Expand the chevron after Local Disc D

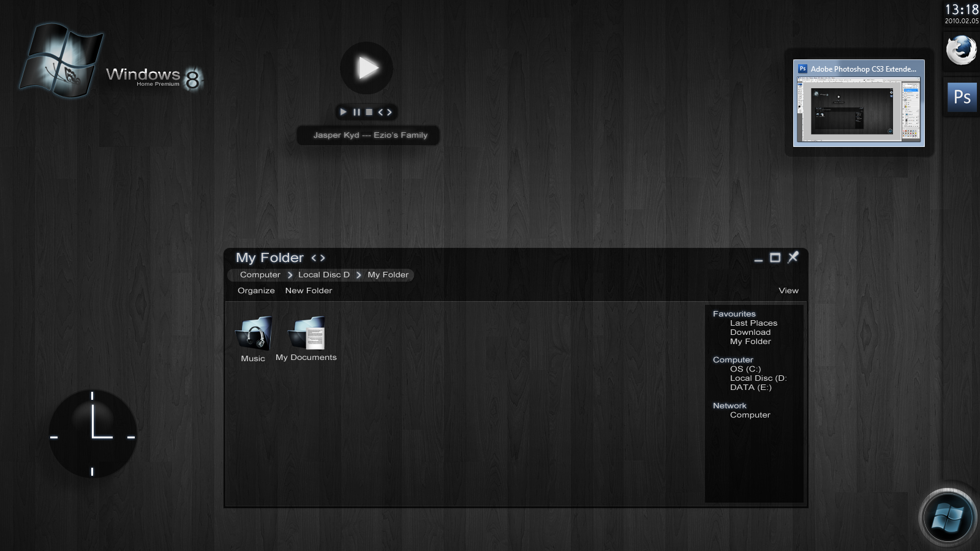[x=359, y=275]
